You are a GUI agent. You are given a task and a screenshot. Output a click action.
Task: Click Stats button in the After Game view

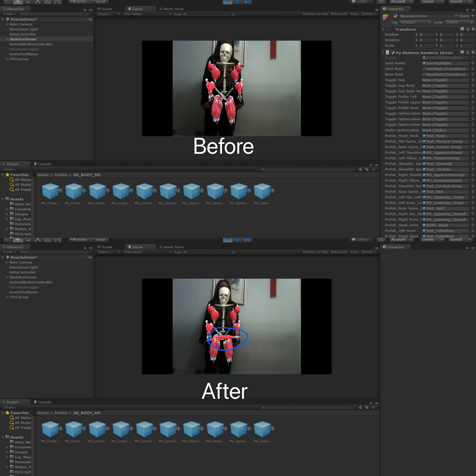click(x=354, y=252)
